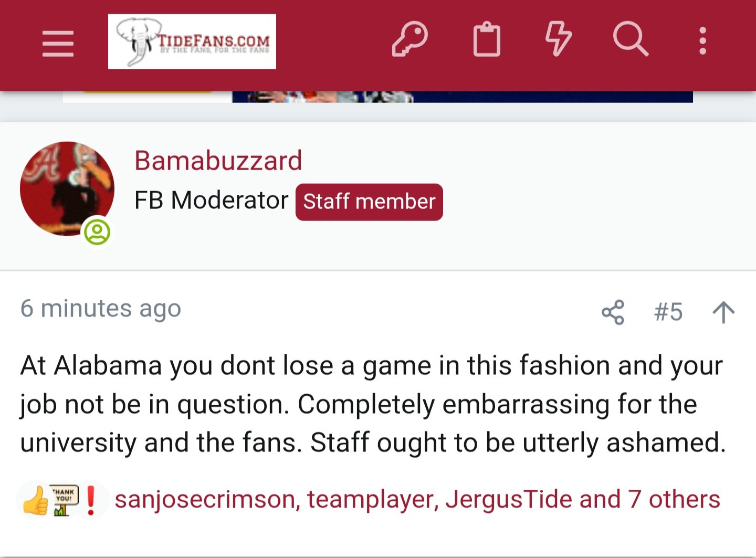
Task: Open the post #5 permalink
Action: (668, 312)
